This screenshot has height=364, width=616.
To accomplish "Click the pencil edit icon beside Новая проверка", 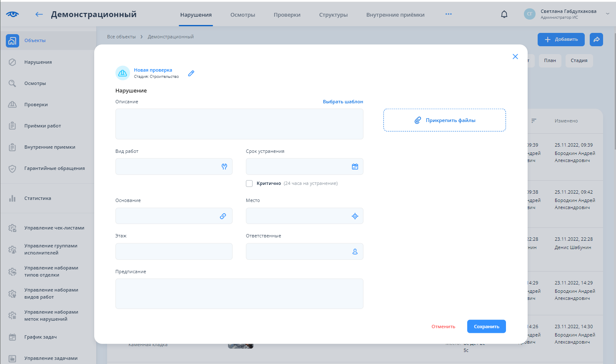I will [191, 73].
